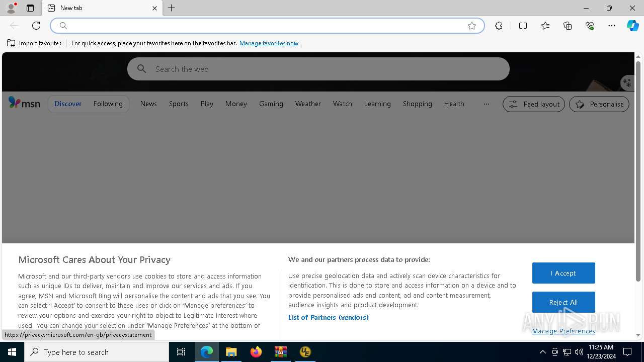Add this page to favorites star

click(x=472, y=26)
